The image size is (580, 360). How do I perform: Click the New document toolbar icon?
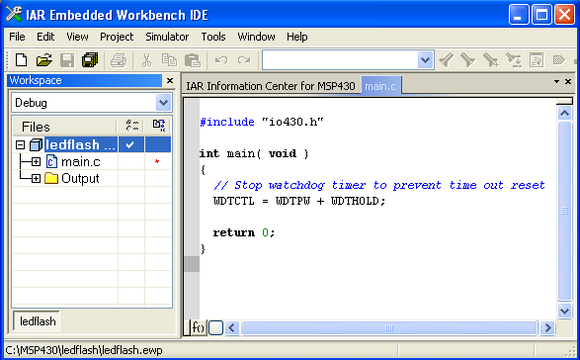[x=21, y=60]
